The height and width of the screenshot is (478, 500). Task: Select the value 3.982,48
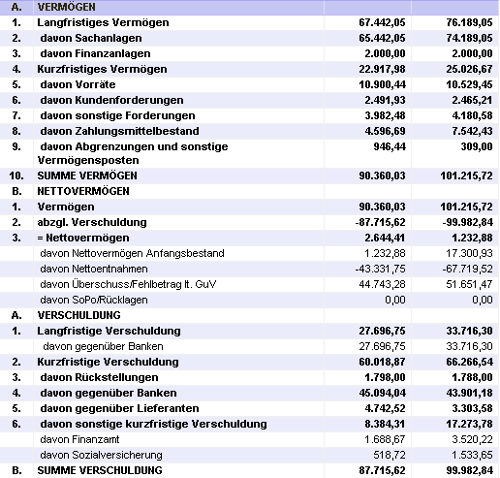pyautogui.click(x=385, y=115)
